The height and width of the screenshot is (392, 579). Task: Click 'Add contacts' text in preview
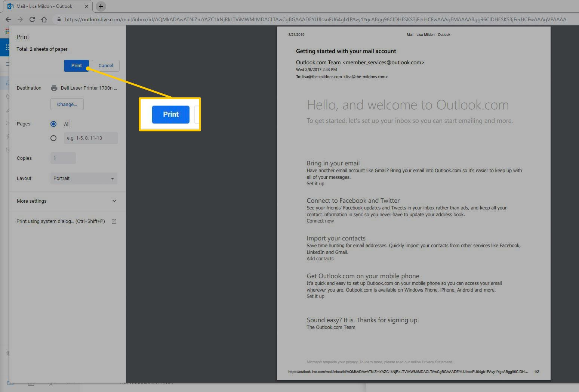click(x=320, y=259)
